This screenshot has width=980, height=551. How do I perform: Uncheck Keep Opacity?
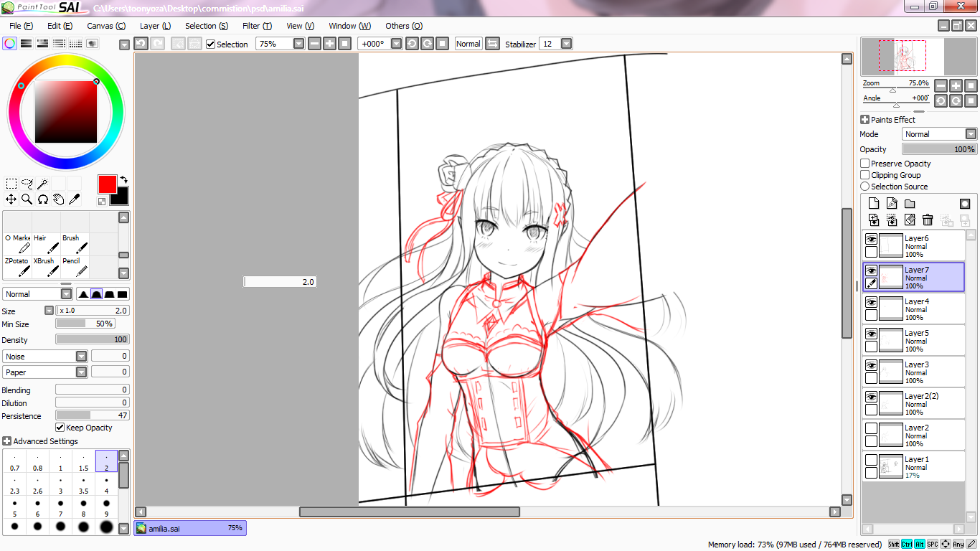[x=60, y=428]
